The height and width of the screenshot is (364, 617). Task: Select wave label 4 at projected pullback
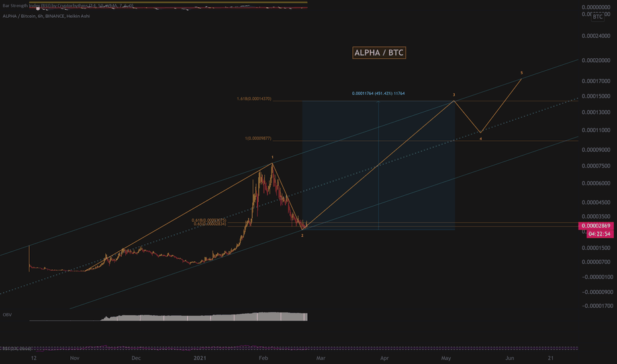[x=481, y=139]
